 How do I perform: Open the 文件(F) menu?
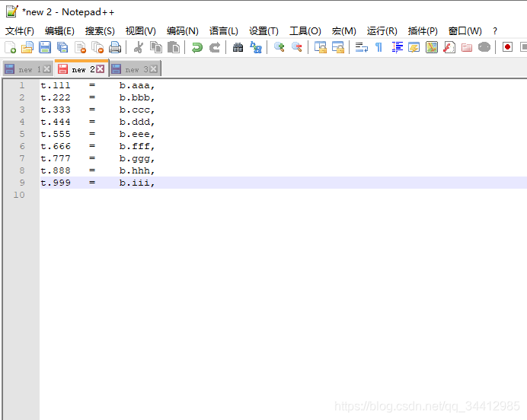coord(20,31)
